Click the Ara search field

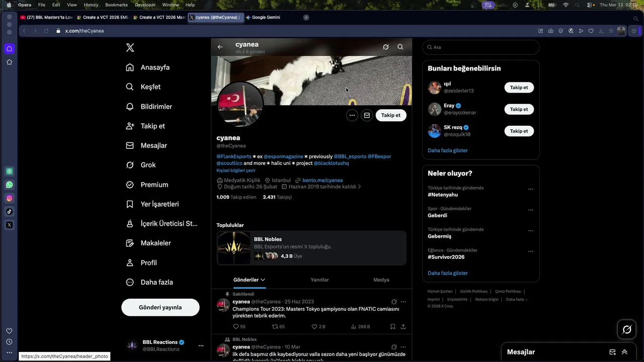click(481, 47)
